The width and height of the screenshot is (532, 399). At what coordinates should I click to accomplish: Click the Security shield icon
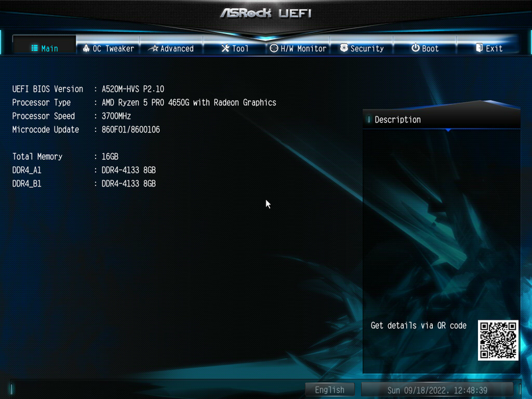pos(344,48)
